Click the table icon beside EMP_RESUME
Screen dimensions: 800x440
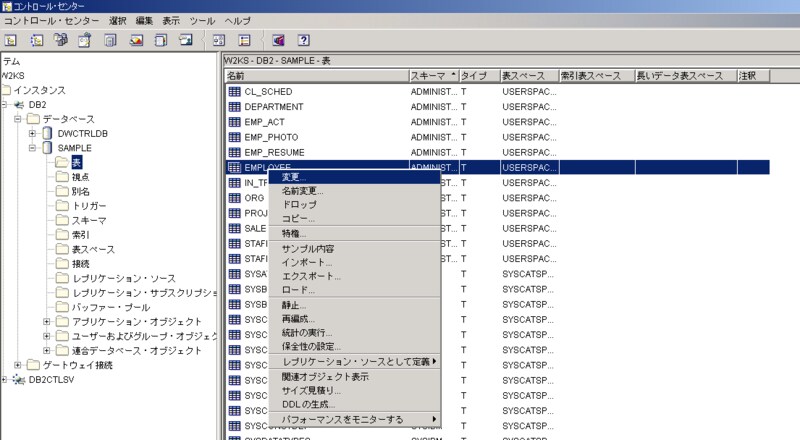point(235,152)
